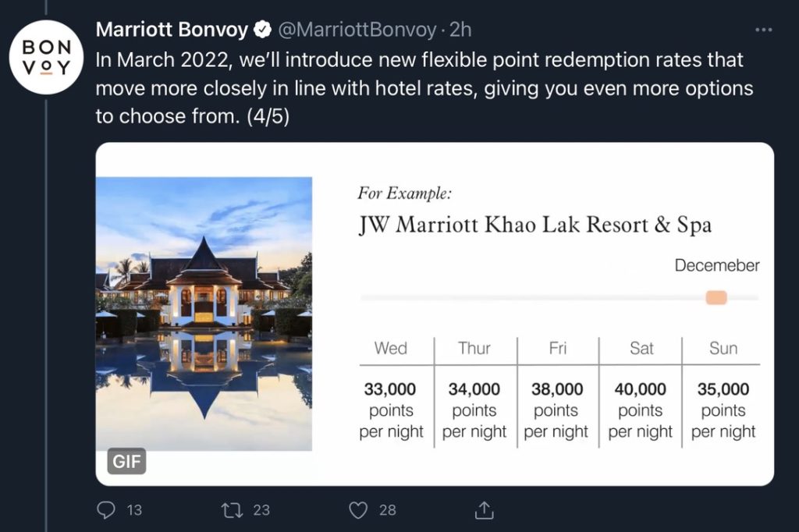Click the JW Marriott Khao Lak title
Viewport: 799px width, 532px height.
click(x=535, y=225)
